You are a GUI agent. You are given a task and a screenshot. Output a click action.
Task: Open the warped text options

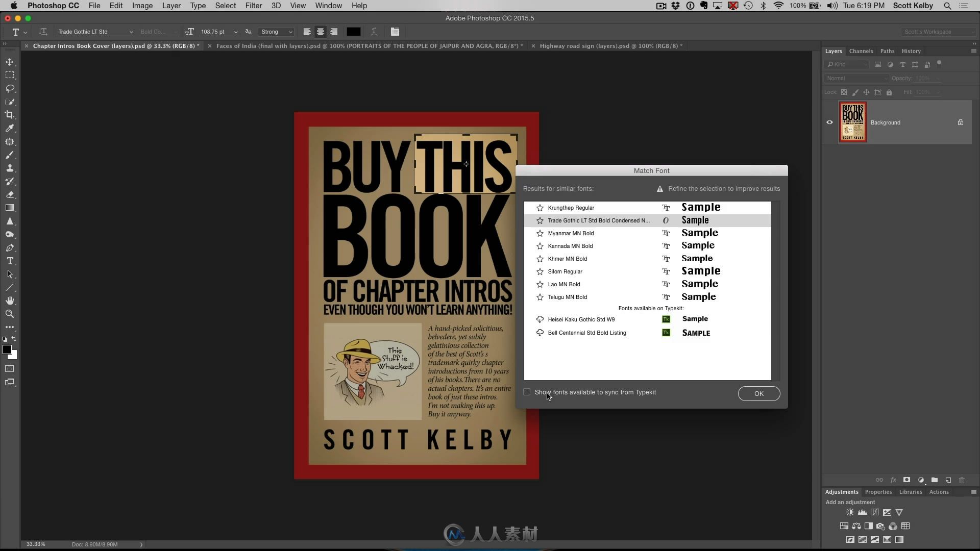(x=374, y=32)
